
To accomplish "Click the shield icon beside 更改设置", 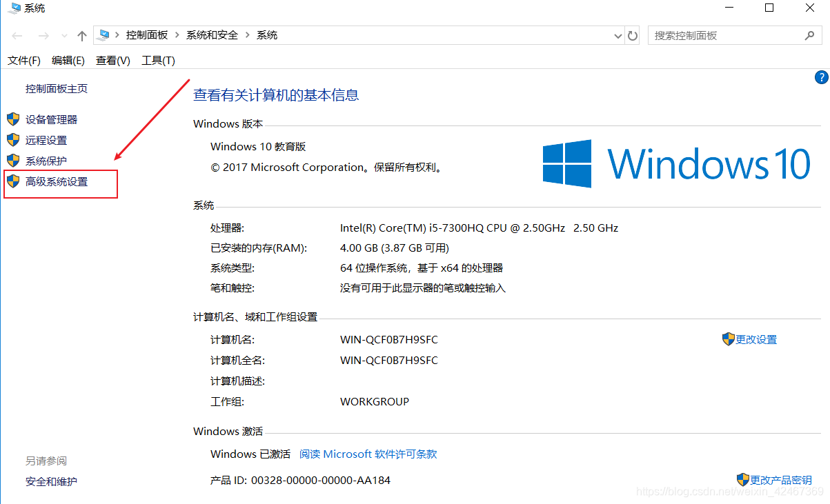I will [729, 339].
